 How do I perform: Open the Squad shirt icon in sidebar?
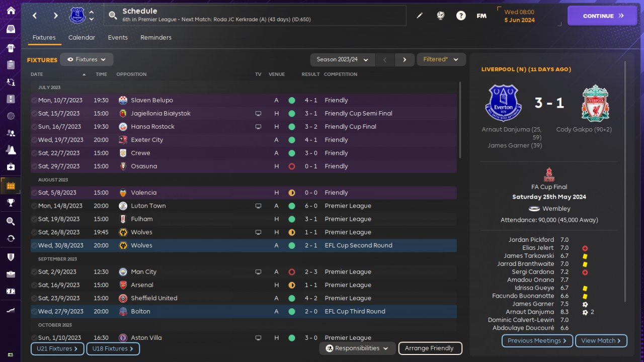(x=11, y=48)
